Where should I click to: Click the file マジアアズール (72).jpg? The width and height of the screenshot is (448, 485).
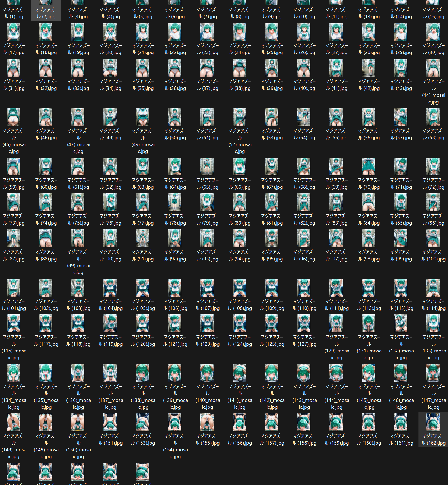433,174
